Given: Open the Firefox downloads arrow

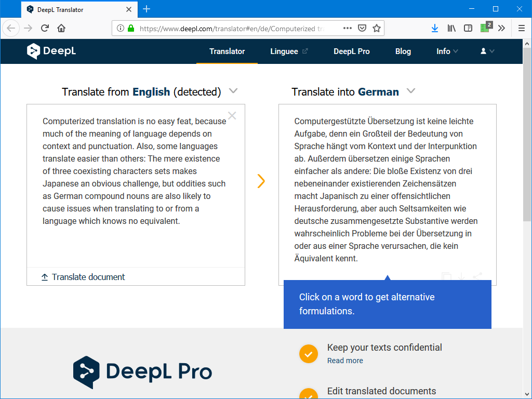Looking at the screenshot, I should [x=435, y=28].
